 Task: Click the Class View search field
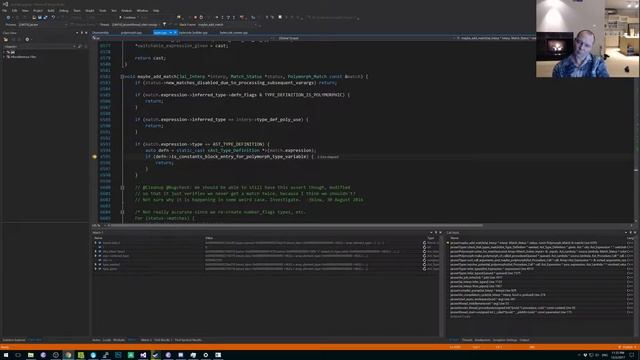[x=39, y=47]
